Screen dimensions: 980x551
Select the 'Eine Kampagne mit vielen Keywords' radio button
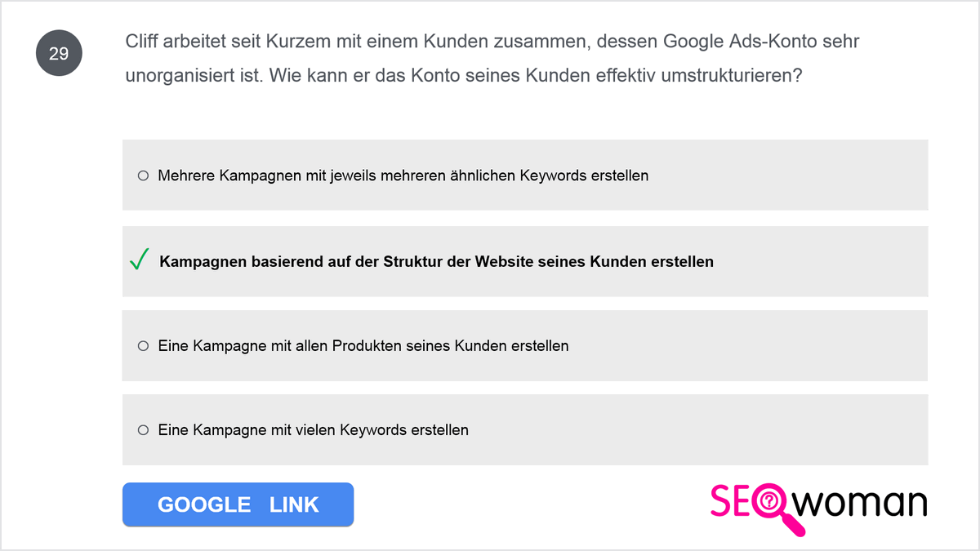pyautogui.click(x=143, y=430)
